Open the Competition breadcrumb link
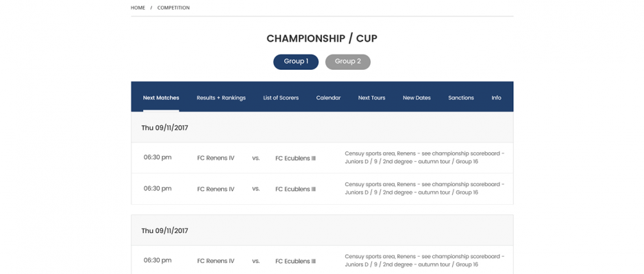The height and width of the screenshot is (274, 644). click(173, 8)
